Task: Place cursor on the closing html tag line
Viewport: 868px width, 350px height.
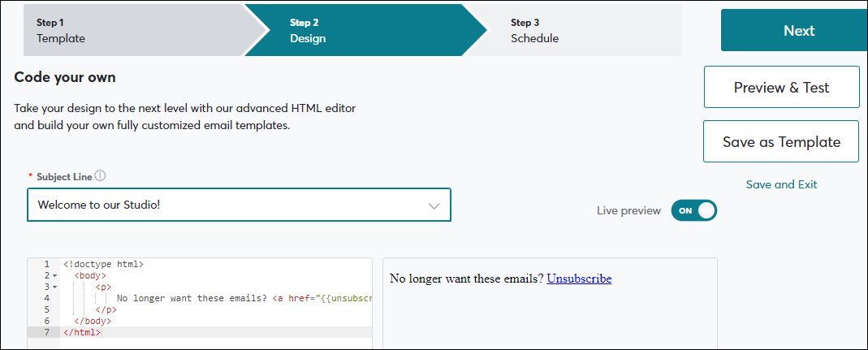Action: pos(82,332)
